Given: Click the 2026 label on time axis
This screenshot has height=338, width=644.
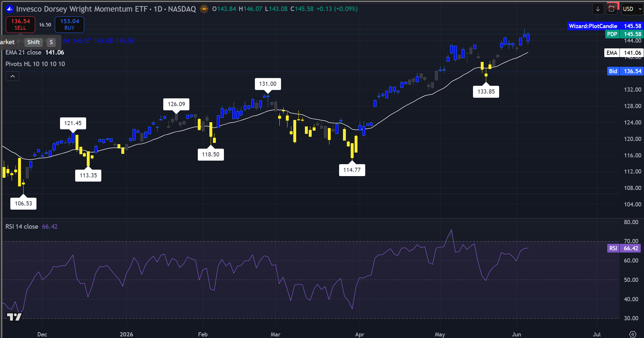Looking at the screenshot, I should [126, 334].
